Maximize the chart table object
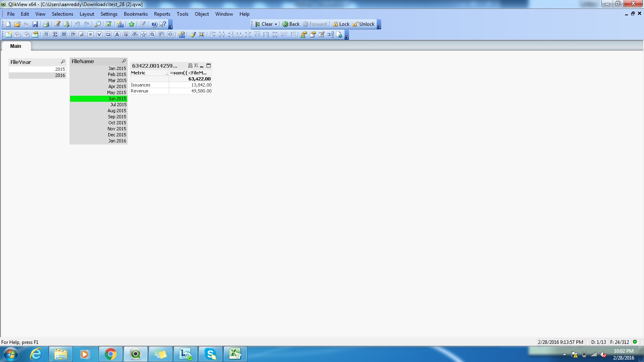 click(208, 66)
